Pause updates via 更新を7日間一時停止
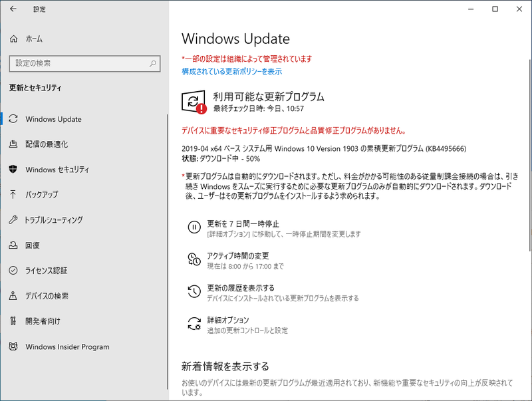The height and width of the screenshot is (401, 532). coord(243,224)
